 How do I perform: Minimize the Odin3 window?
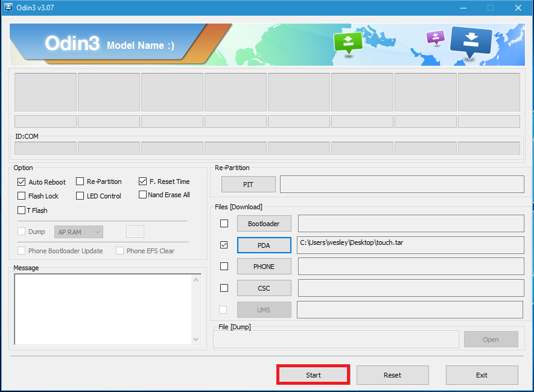[463, 7]
